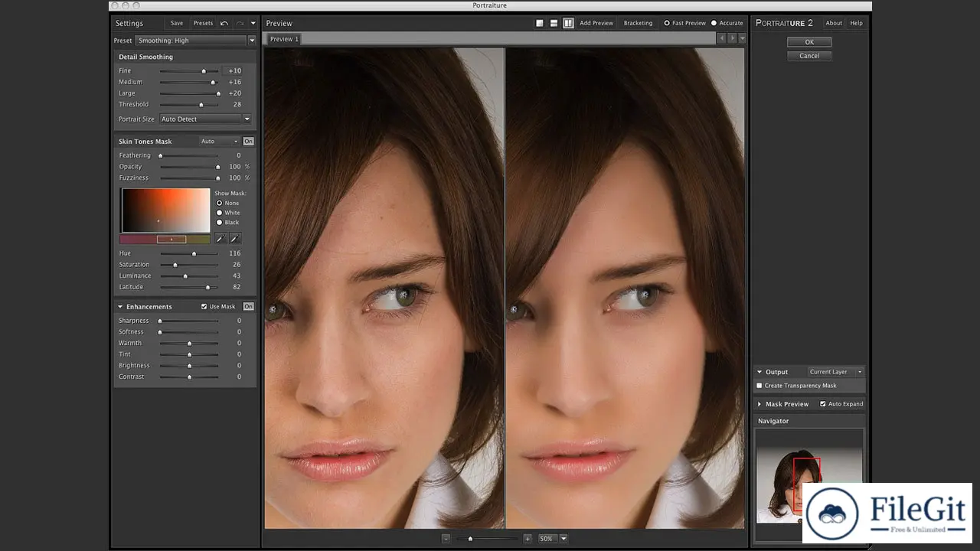Open the Settings header options dropdown arrow
This screenshot has width=980, height=551.
coord(253,23)
